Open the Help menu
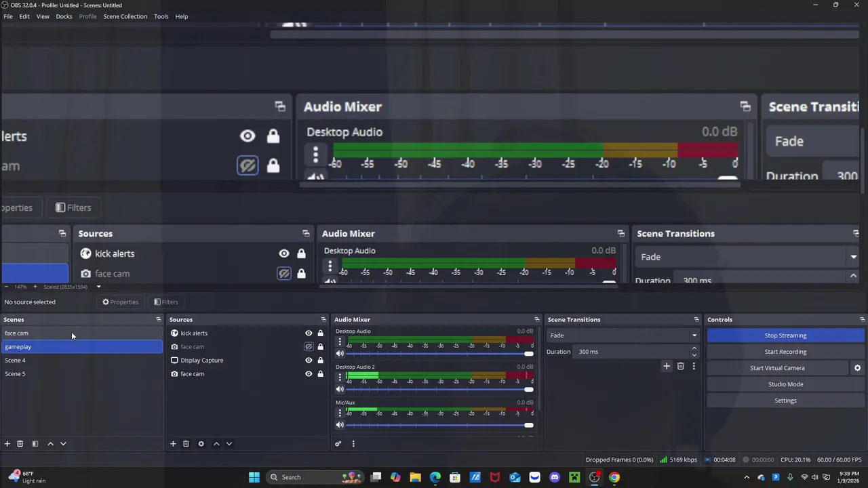Viewport: 868px width, 488px height. tap(181, 16)
